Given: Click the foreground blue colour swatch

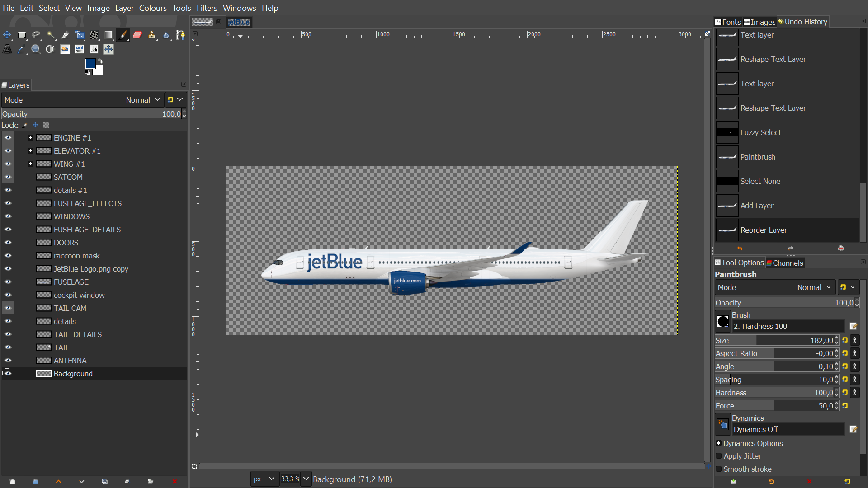Looking at the screenshot, I should pos(90,64).
